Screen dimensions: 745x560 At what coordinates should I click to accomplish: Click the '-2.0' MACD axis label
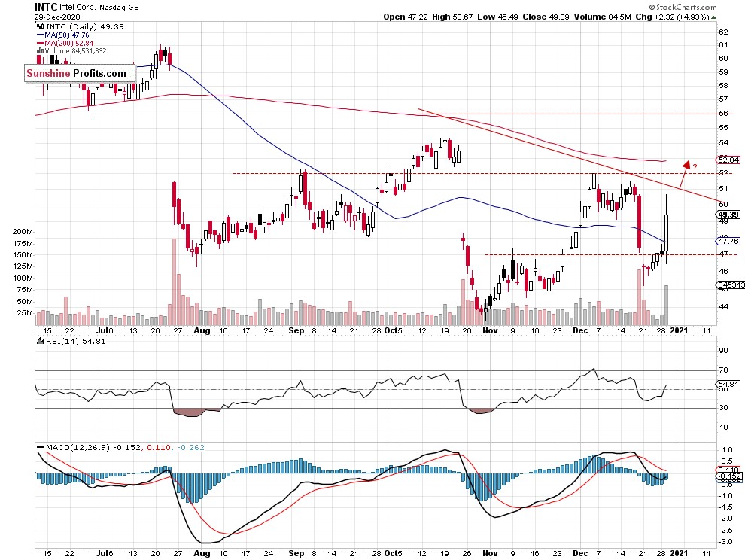click(725, 519)
